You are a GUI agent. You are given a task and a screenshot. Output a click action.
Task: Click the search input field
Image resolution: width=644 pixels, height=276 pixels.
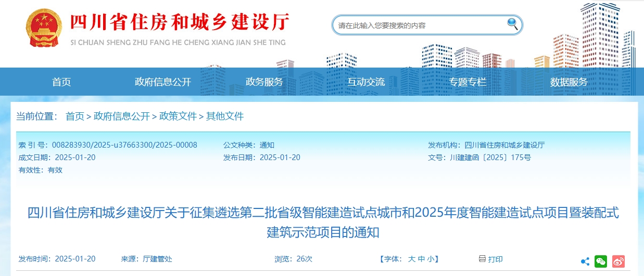[419, 25]
